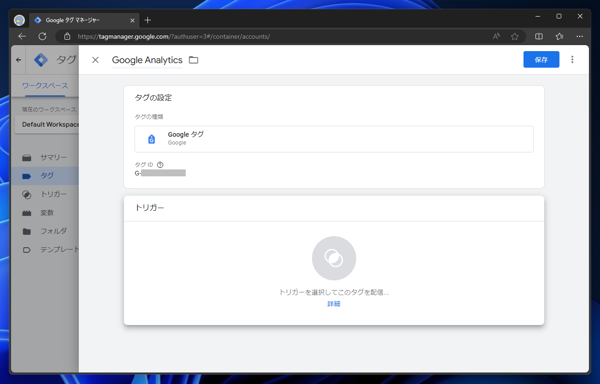Click the トリガー section header
The image size is (600, 384).
pos(149,208)
